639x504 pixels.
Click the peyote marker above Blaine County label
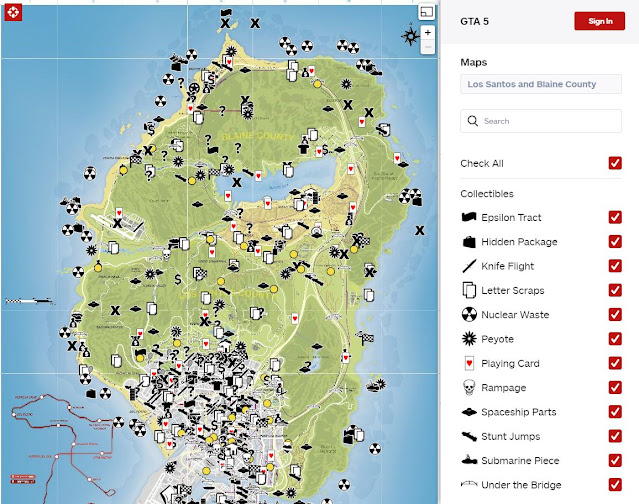247,114
